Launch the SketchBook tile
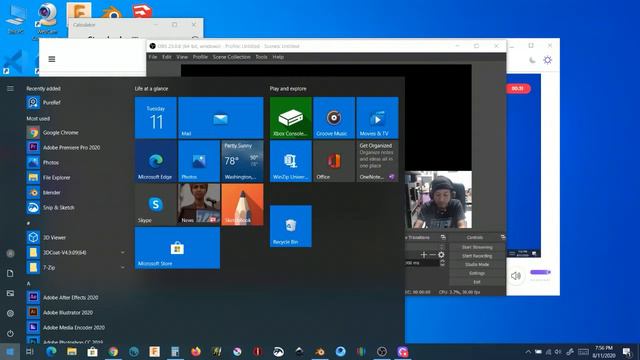 242,204
